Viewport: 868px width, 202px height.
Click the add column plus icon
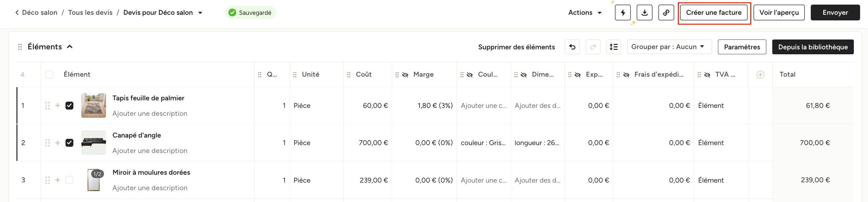tap(760, 75)
